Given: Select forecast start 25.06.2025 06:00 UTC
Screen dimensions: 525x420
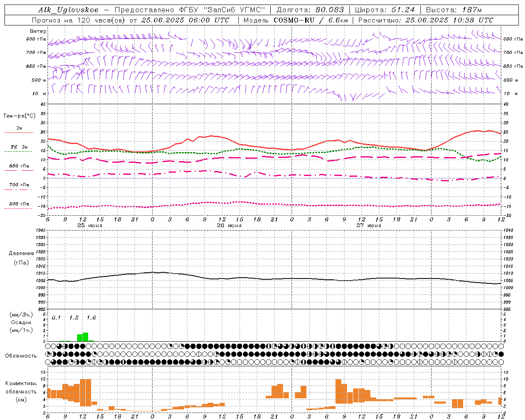Looking at the screenshot, I should click(185, 20).
